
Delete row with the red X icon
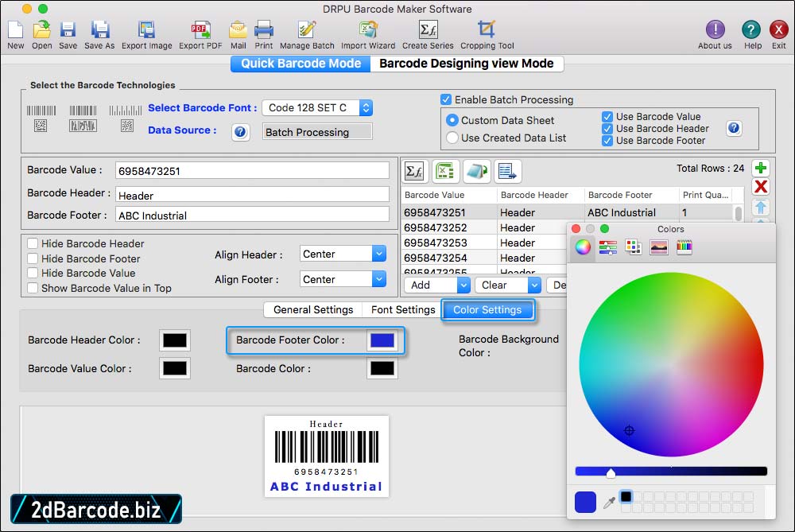point(761,187)
